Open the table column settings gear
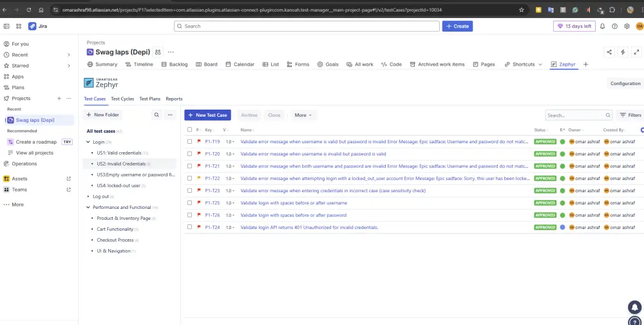Screen dimensions: 644x325 pyautogui.click(x=642, y=130)
